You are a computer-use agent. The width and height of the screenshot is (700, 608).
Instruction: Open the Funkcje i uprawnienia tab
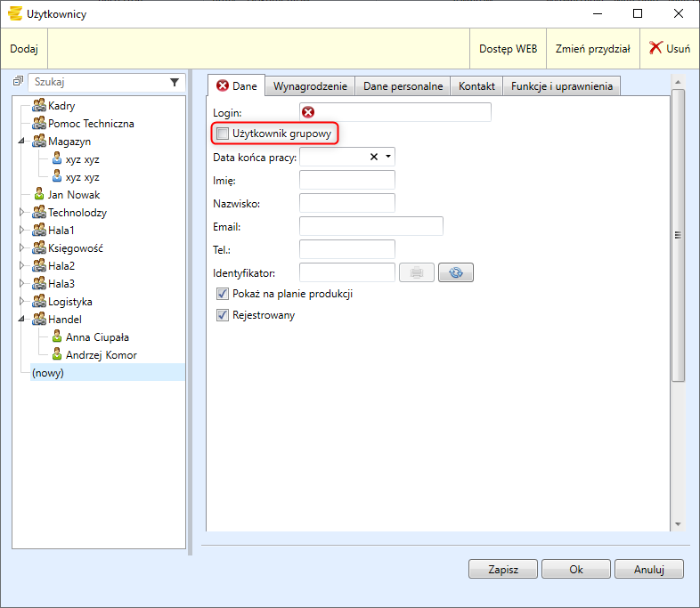click(561, 86)
